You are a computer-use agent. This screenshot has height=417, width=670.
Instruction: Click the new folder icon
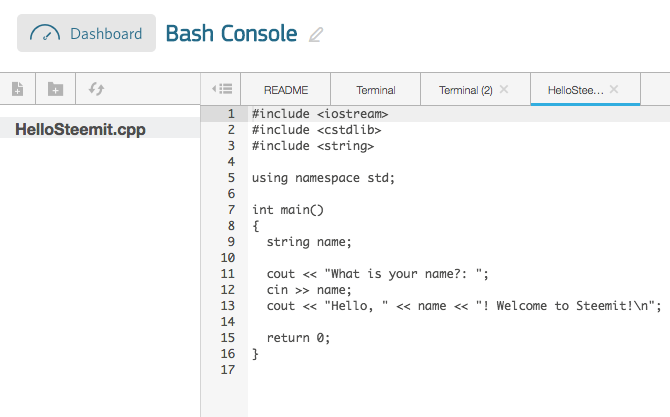[56, 89]
